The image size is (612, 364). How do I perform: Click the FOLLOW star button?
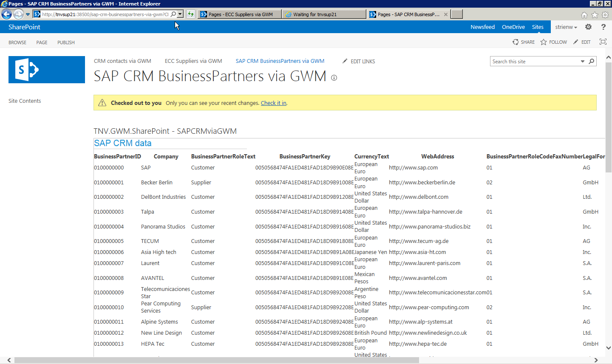click(554, 42)
